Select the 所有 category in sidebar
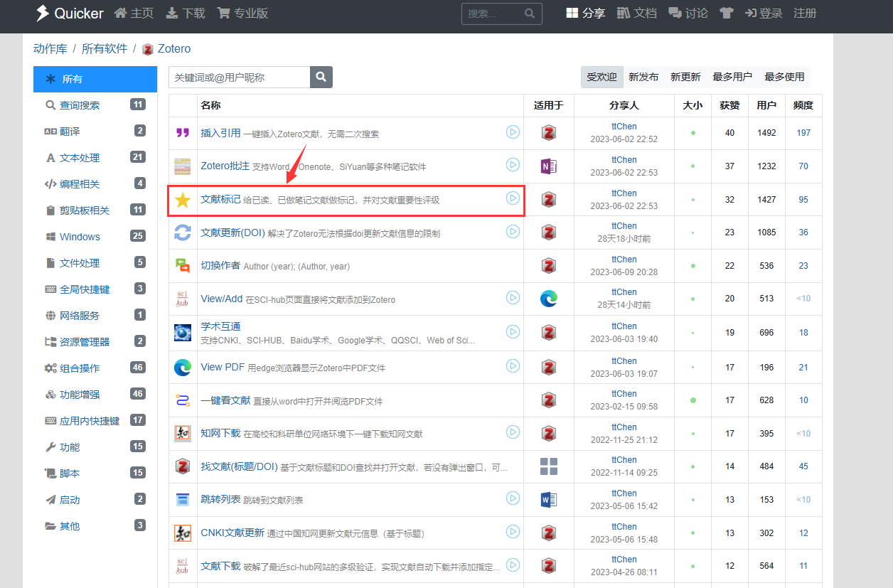This screenshot has height=588, width=893. coord(95,79)
